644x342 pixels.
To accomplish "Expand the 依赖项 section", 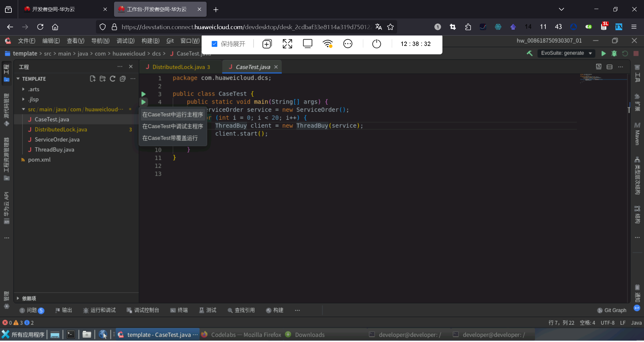I will [18, 298].
